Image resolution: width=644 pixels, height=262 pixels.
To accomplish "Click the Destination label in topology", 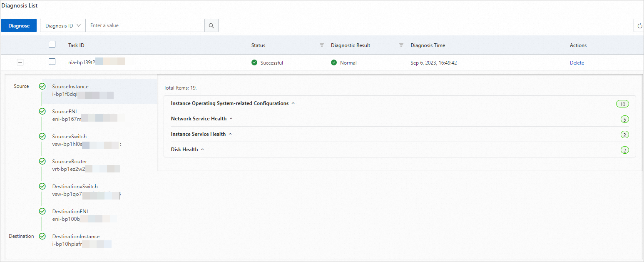I will [22, 236].
